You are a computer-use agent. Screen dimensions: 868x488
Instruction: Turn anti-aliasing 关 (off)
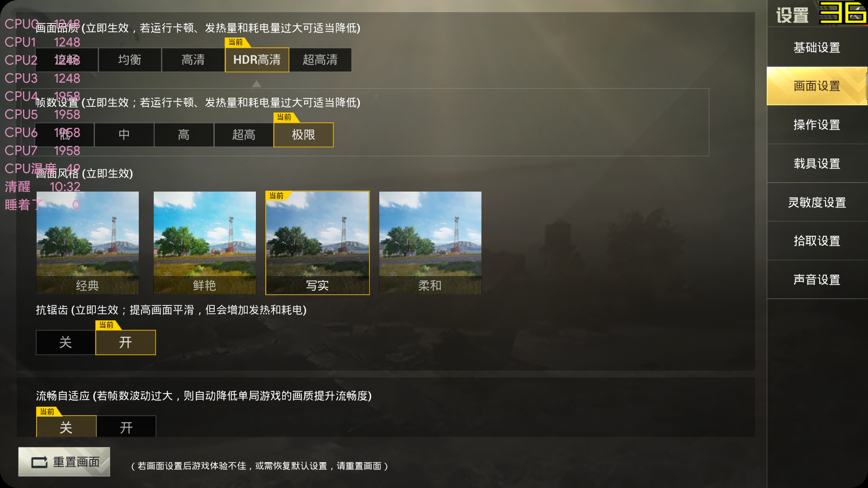66,343
